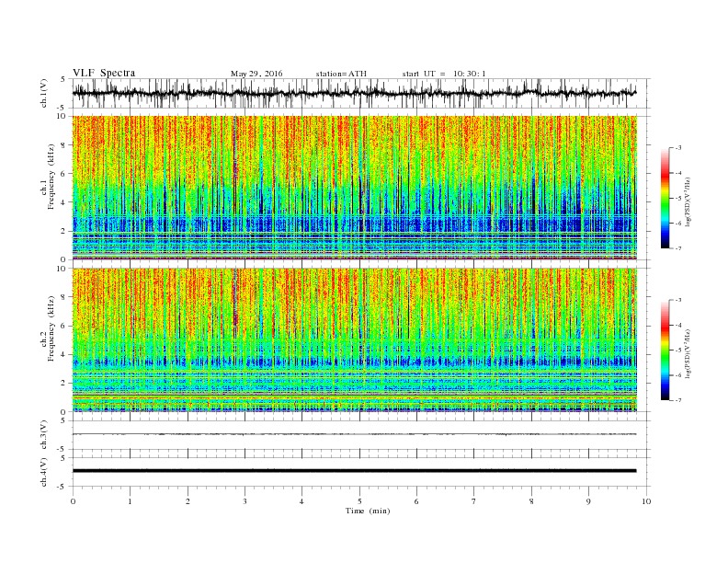
Task: Click the '8' tick label on time axis
Action: point(531,501)
